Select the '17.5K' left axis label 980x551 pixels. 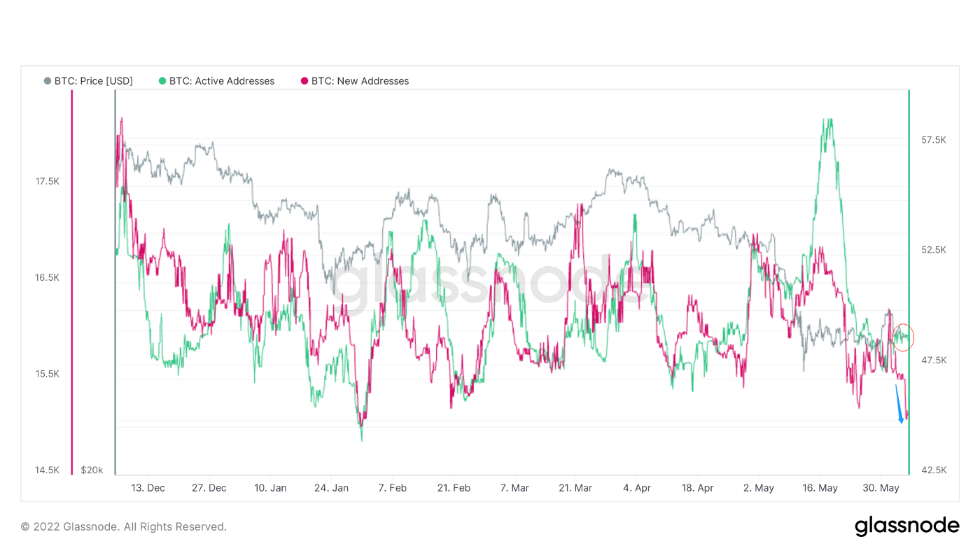(48, 181)
